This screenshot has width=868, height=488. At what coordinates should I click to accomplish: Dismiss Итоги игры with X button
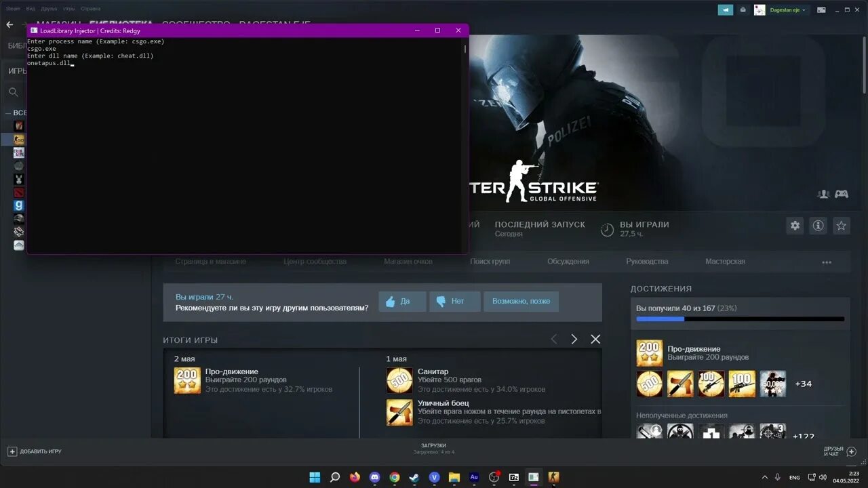tap(595, 339)
